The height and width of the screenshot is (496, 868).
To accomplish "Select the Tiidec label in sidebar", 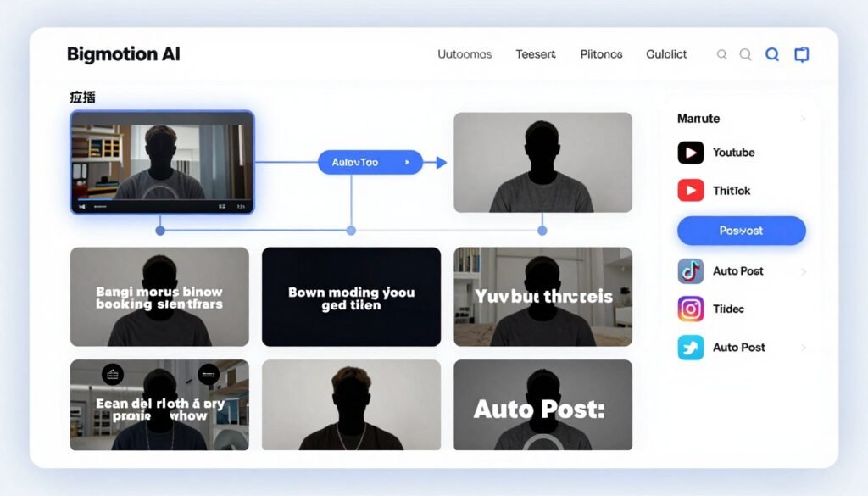I will (x=728, y=309).
